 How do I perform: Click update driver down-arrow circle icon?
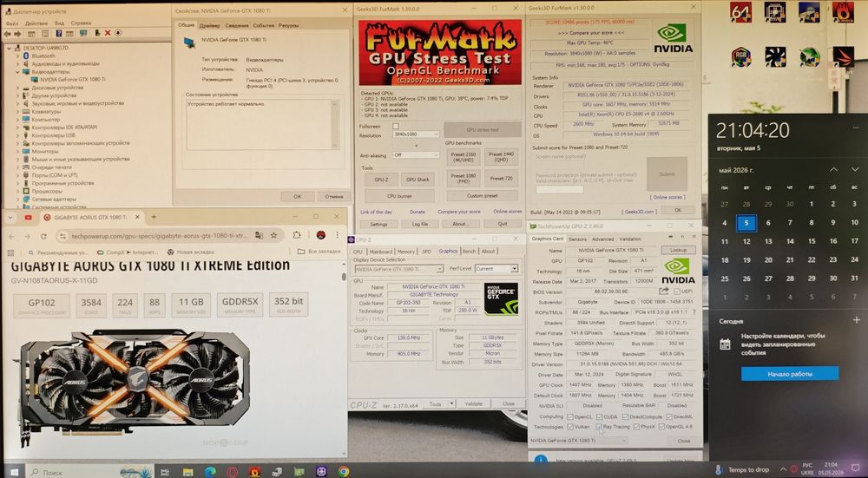click(118, 33)
